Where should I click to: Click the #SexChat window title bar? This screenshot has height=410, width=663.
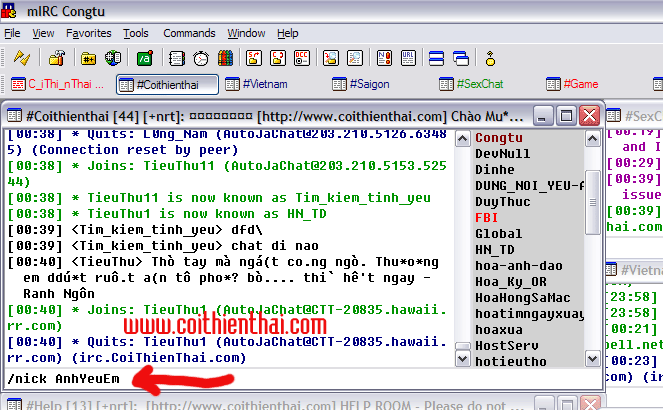coord(634,116)
